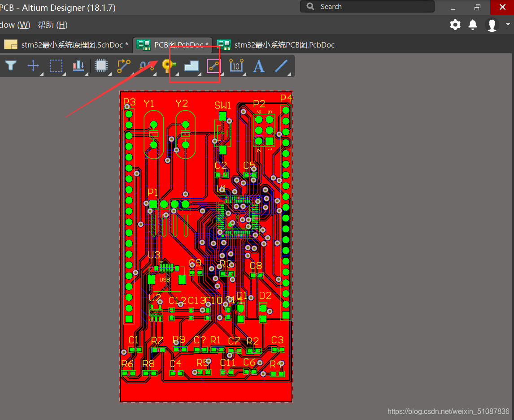Select the pink-highlighted Place Track tool
The height and width of the screenshot is (420, 514).
point(213,66)
